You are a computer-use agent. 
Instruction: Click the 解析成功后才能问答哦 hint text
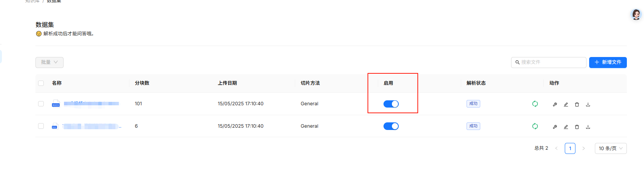coord(69,34)
